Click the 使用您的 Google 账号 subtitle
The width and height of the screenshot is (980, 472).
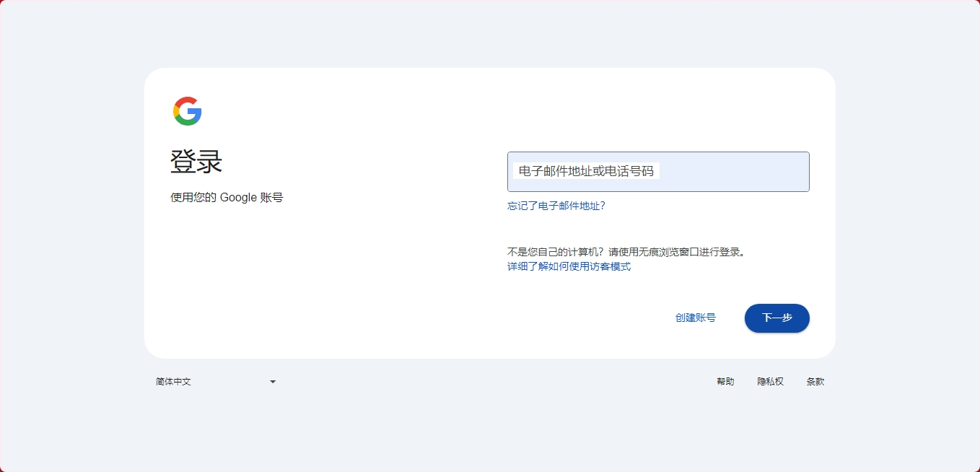coord(227,197)
